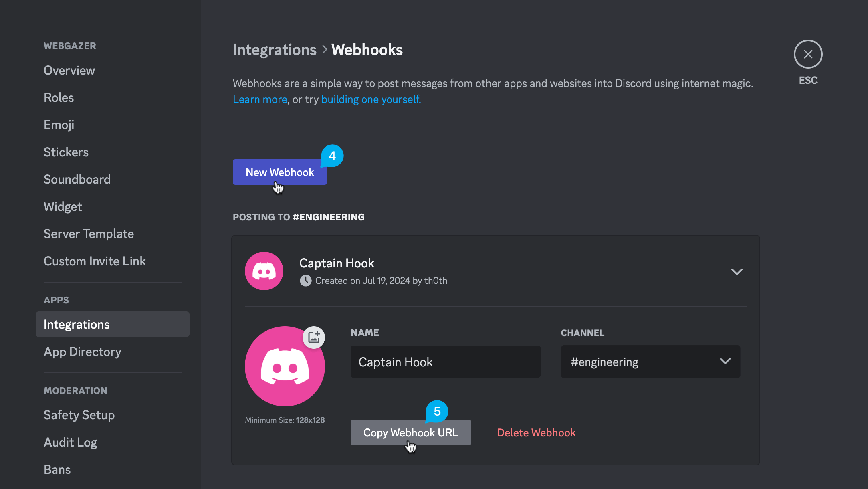
Task: Select the Overview menu item
Action: (69, 70)
